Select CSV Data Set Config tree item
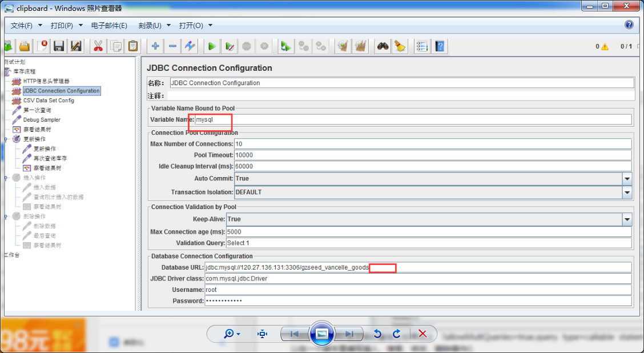The height and width of the screenshot is (353, 644). click(49, 101)
